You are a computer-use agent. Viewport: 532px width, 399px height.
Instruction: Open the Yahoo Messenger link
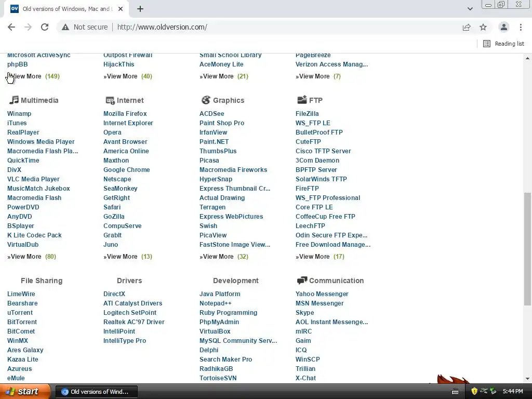coord(322,294)
